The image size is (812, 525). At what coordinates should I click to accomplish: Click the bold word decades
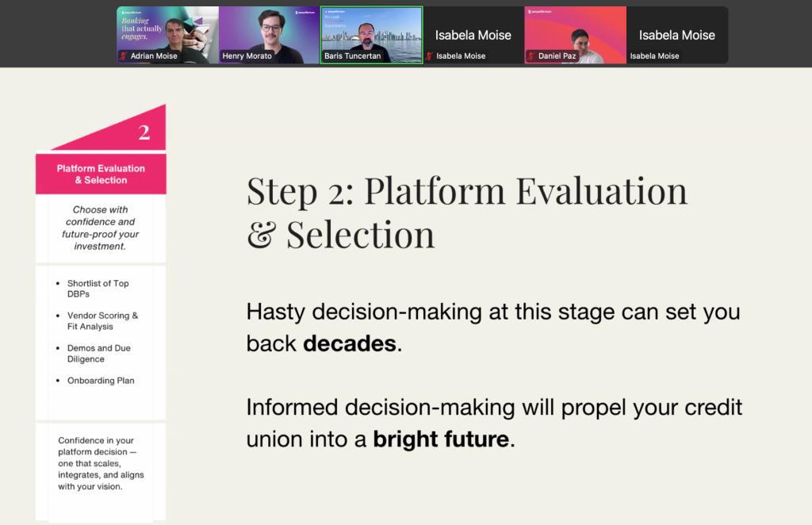(350, 345)
